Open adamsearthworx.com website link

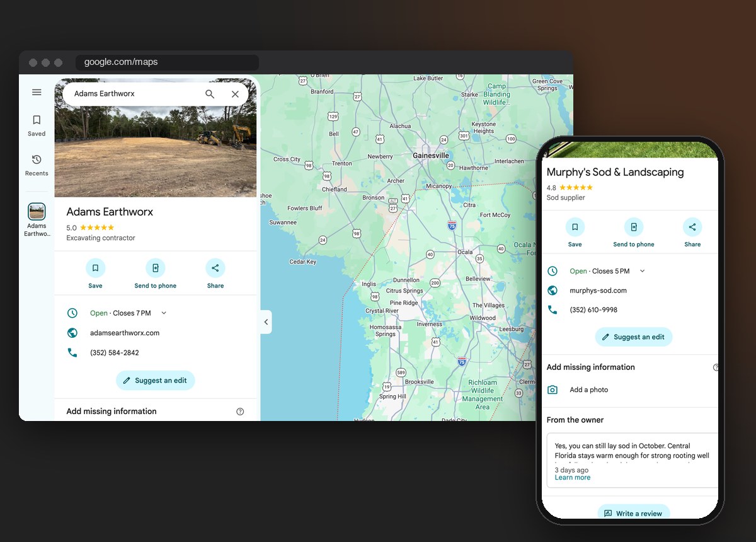(125, 333)
